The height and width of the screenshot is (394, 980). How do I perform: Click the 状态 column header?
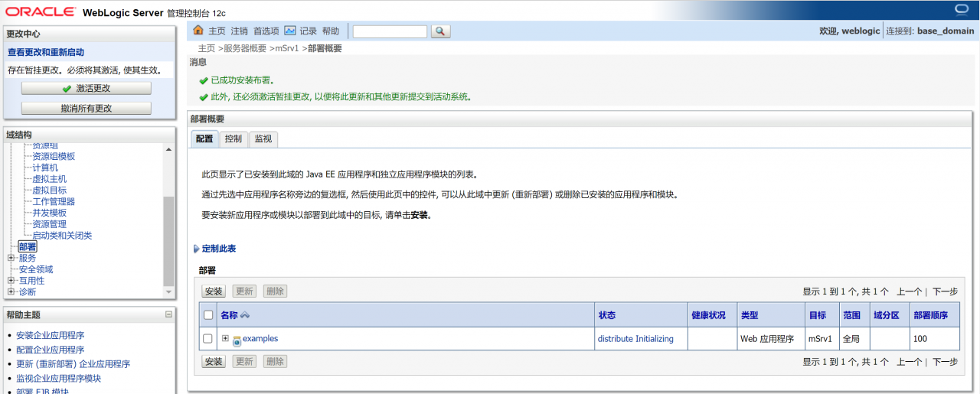pos(606,315)
